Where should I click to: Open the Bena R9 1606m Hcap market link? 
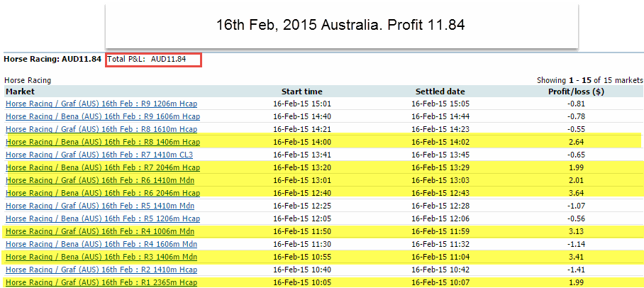(101, 116)
